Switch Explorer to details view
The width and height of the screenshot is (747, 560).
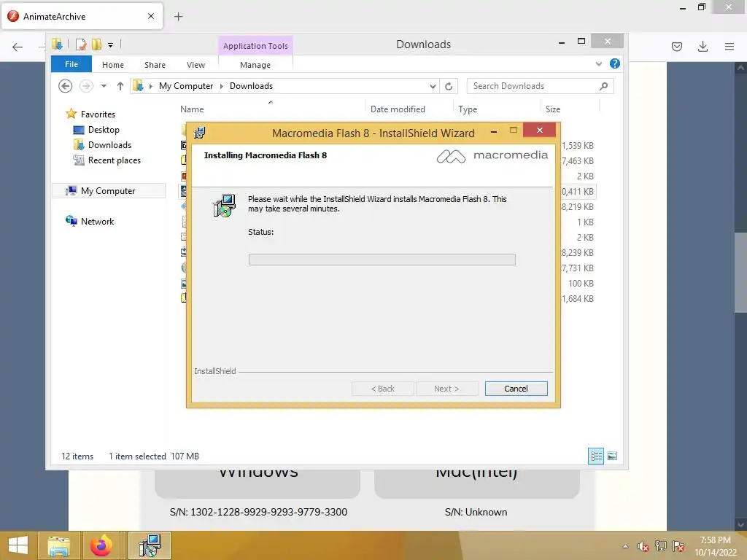[596, 456]
